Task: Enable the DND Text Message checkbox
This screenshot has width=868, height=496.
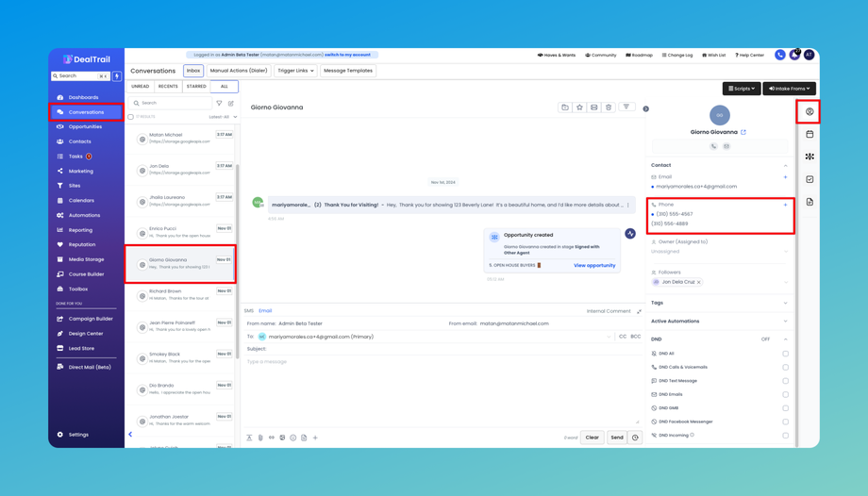Action: (x=786, y=381)
